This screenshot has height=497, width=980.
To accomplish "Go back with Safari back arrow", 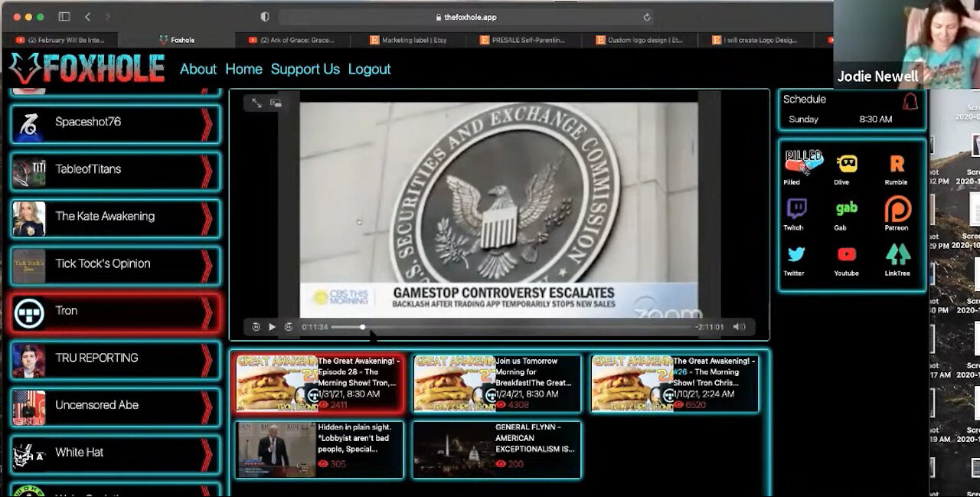I will [87, 17].
